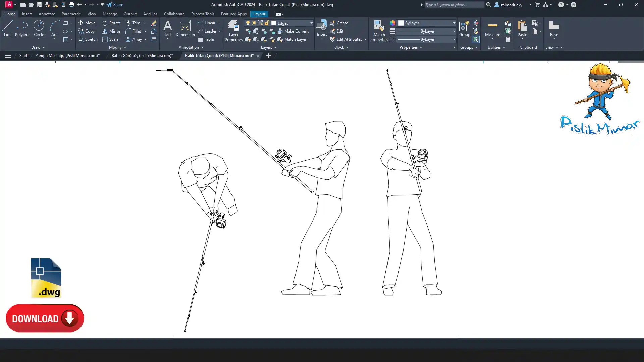Image resolution: width=644 pixels, height=362 pixels.
Task: Click the Erase tool icon
Action: tap(153, 23)
